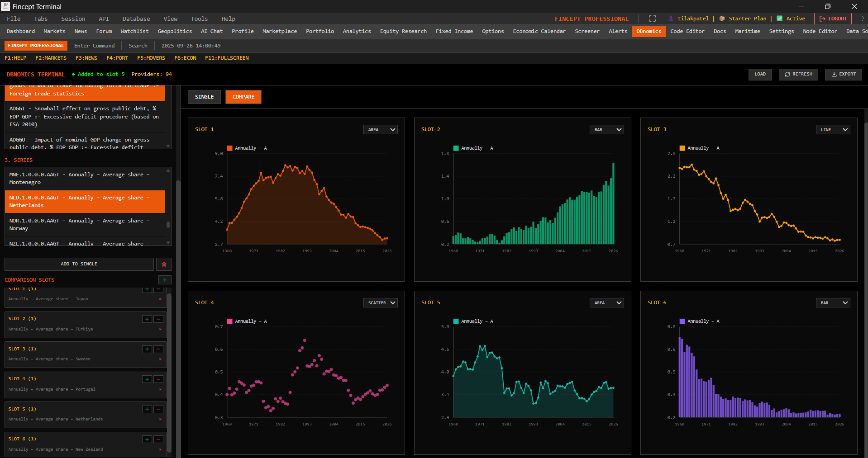Open Slot 4 SCATTER chart type dropdown
868x458 pixels.
pos(380,303)
